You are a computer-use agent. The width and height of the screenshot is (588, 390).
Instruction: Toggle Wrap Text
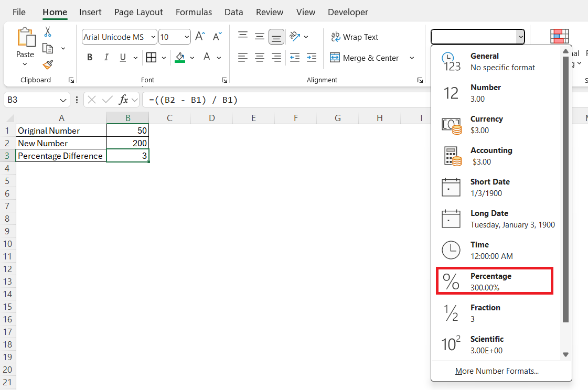[x=355, y=37]
